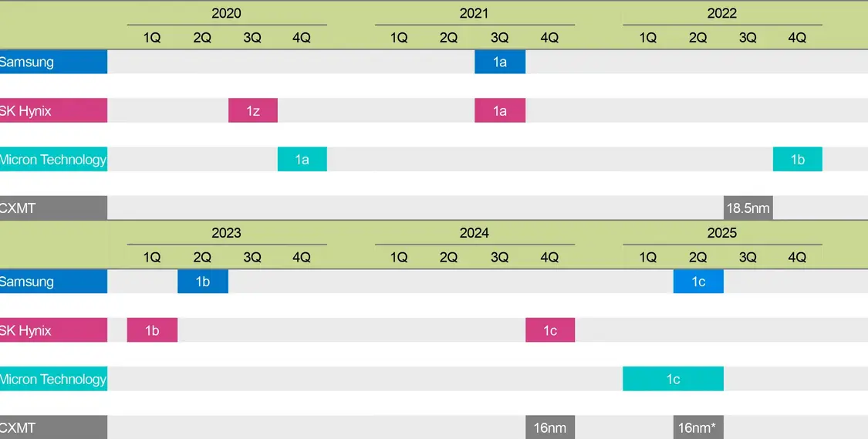Click Samsung 1a block in 2021
This screenshot has height=439, width=868.
pos(500,62)
